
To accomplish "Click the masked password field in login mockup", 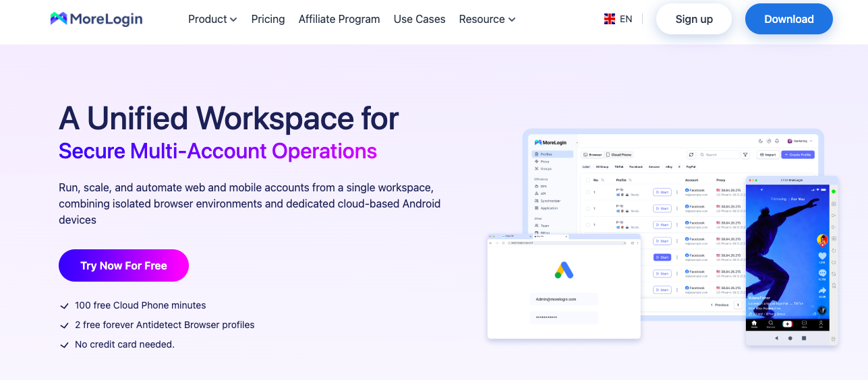I will click(x=564, y=317).
